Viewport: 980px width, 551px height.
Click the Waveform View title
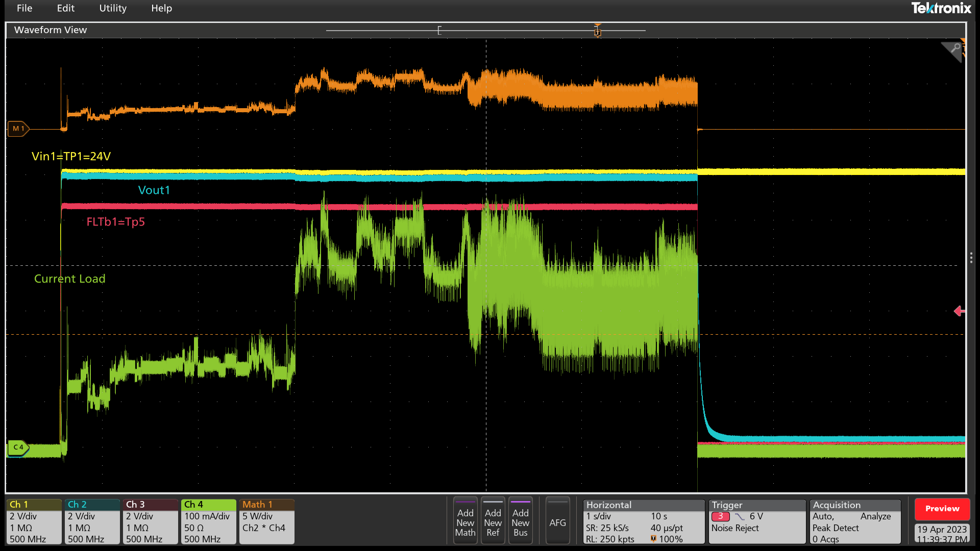(x=51, y=30)
